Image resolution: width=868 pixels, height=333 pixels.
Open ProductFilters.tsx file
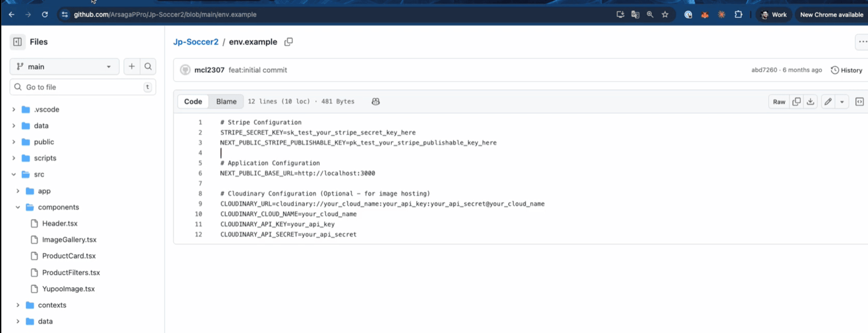(71, 272)
